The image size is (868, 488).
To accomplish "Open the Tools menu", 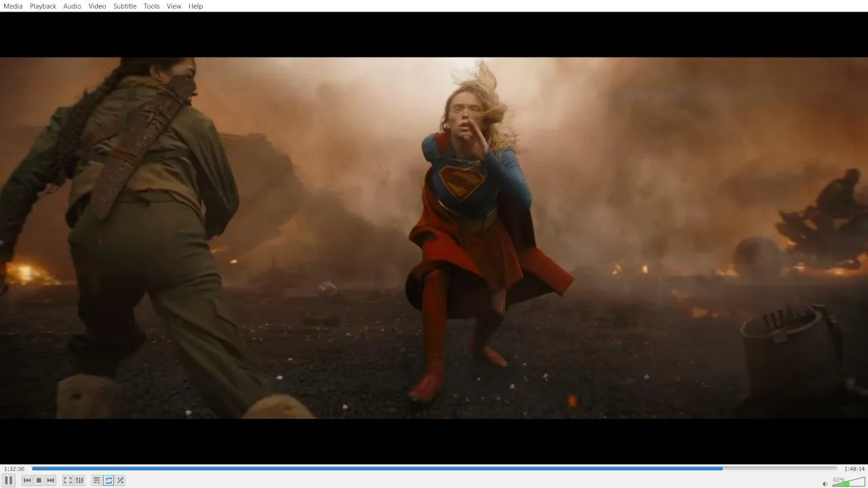I will [x=151, y=6].
